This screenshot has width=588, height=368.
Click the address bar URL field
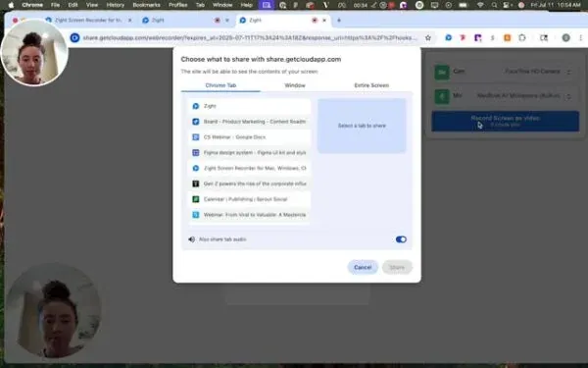[x=249, y=37]
